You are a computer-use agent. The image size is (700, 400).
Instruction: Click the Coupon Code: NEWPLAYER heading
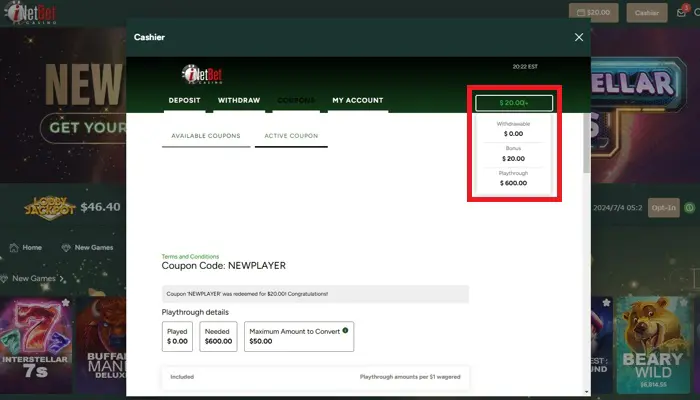224,266
